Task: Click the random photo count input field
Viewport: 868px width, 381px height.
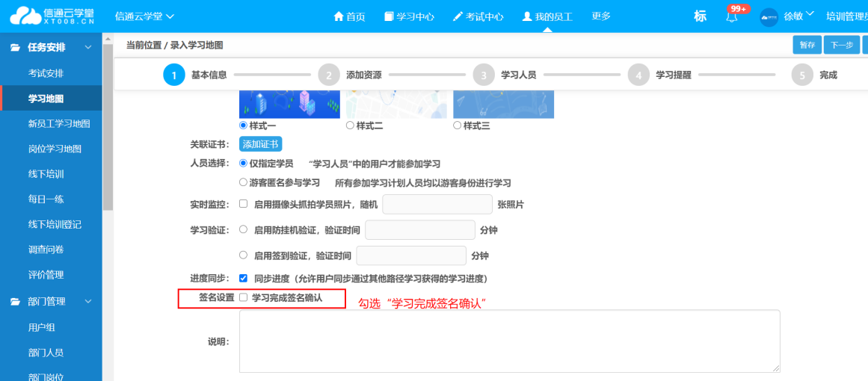Action: 437,204
